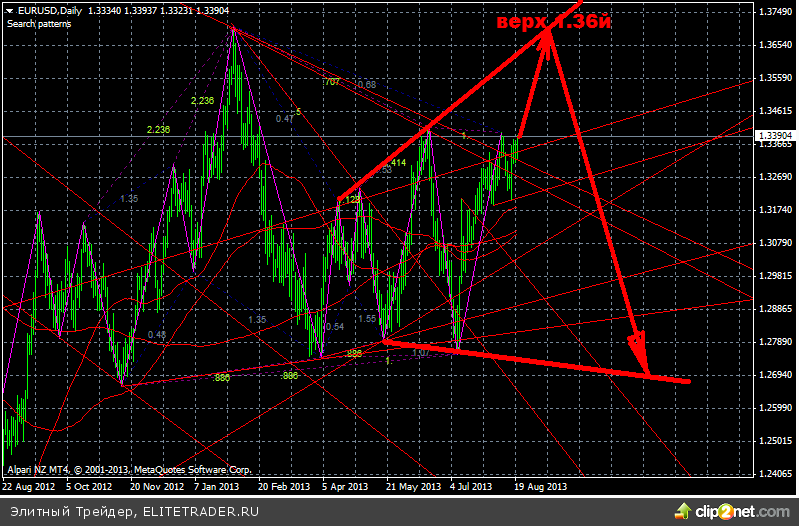
Task: Click the 1.37490 price axis label
Action: [x=775, y=12]
